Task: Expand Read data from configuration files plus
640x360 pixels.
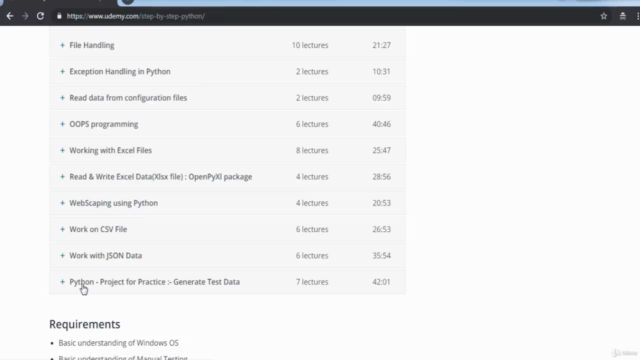Action: point(62,98)
